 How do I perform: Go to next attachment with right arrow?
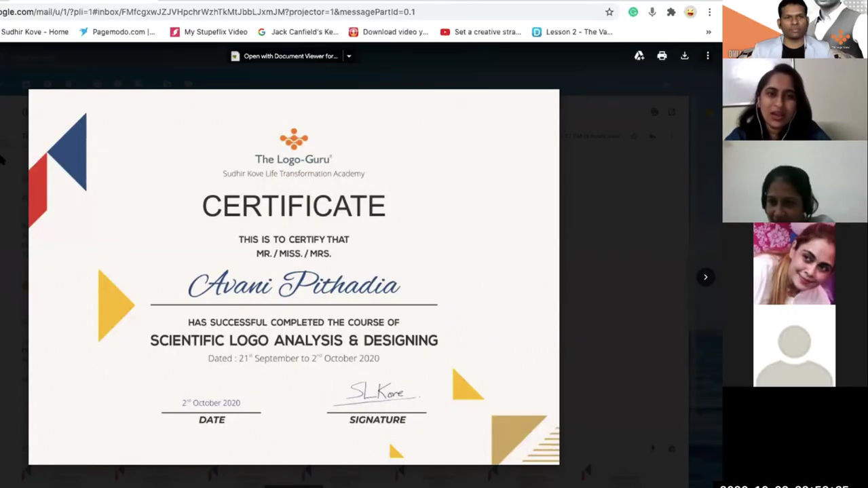pos(705,277)
